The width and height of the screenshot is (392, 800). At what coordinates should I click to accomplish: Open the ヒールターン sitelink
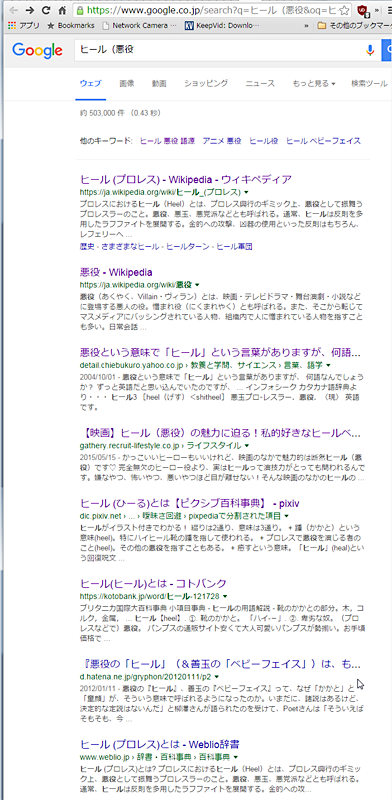pyautogui.click(x=187, y=247)
